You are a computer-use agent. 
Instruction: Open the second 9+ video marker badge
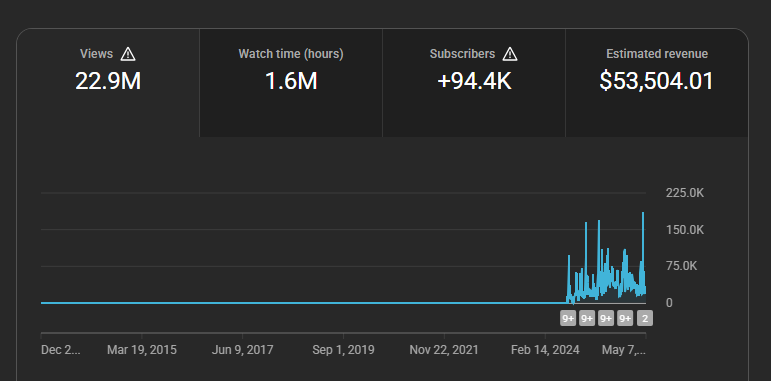coord(587,319)
